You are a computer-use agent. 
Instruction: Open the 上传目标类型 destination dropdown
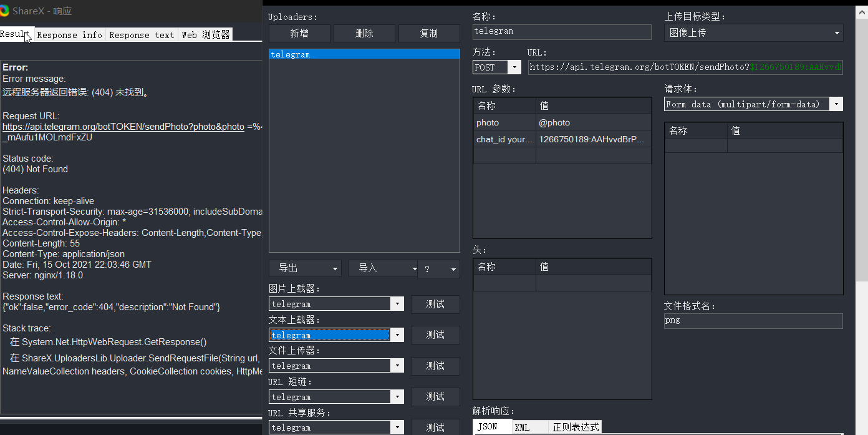coord(837,32)
